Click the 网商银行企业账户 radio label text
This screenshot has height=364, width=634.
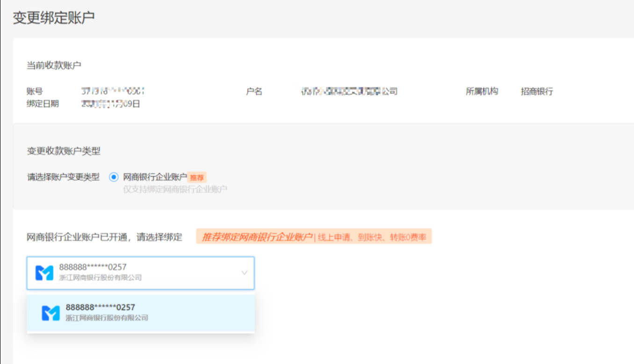pyautogui.click(x=155, y=177)
